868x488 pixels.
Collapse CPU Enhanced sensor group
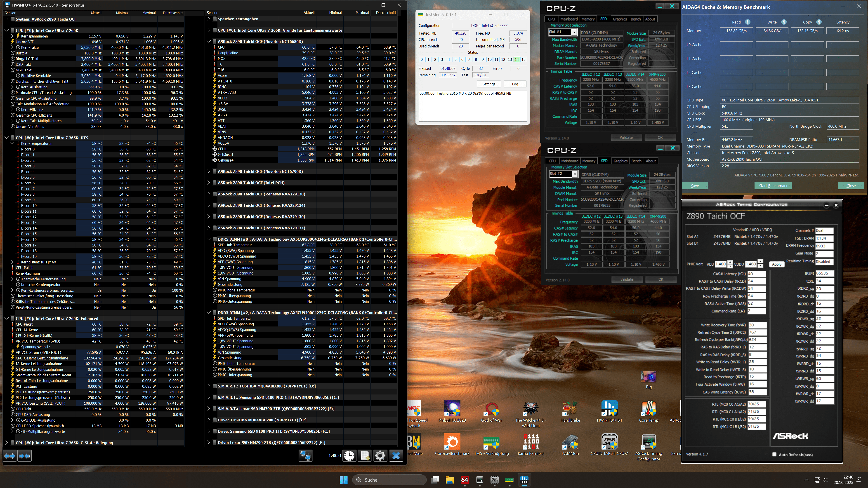click(x=6, y=318)
